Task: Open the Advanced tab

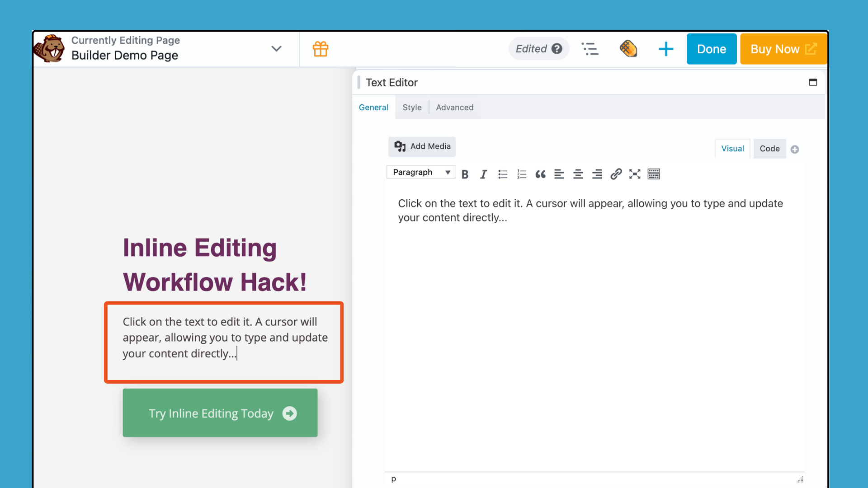Action: point(454,107)
